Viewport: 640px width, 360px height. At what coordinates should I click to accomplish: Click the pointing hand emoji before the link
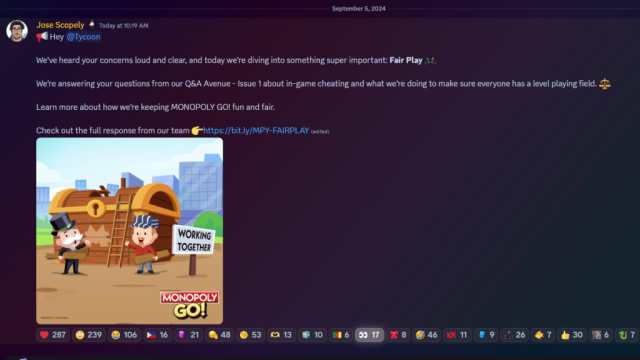(x=197, y=131)
